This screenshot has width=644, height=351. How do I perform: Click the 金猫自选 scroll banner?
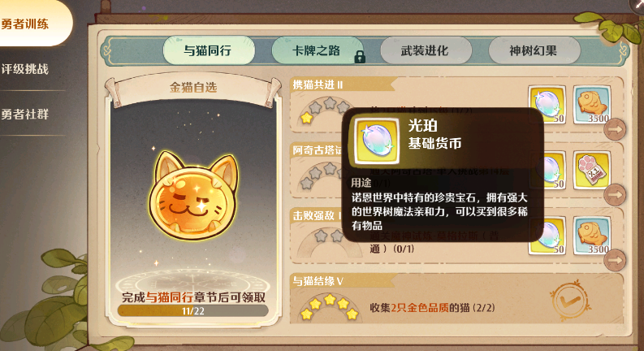point(193,87)
